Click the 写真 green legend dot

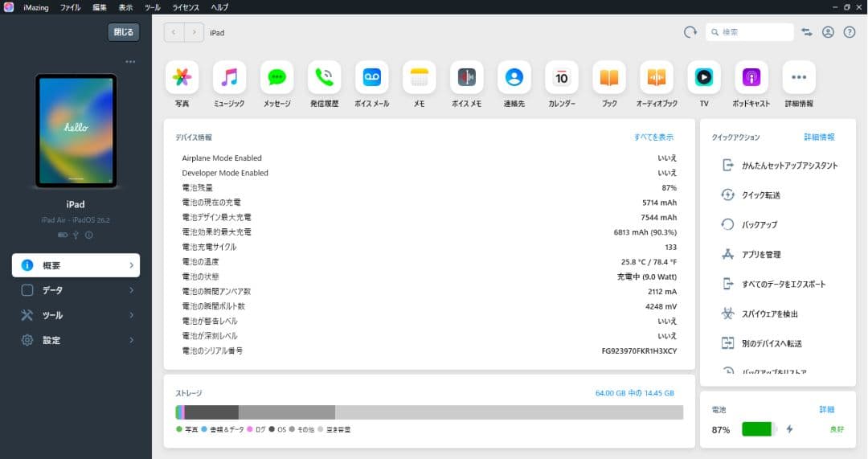178,429
